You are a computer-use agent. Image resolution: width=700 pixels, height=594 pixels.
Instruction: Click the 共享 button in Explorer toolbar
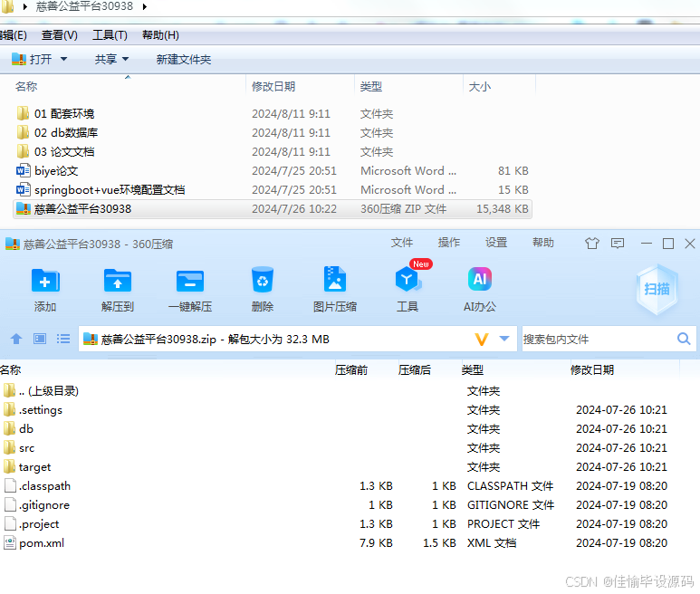pos(106,59)
